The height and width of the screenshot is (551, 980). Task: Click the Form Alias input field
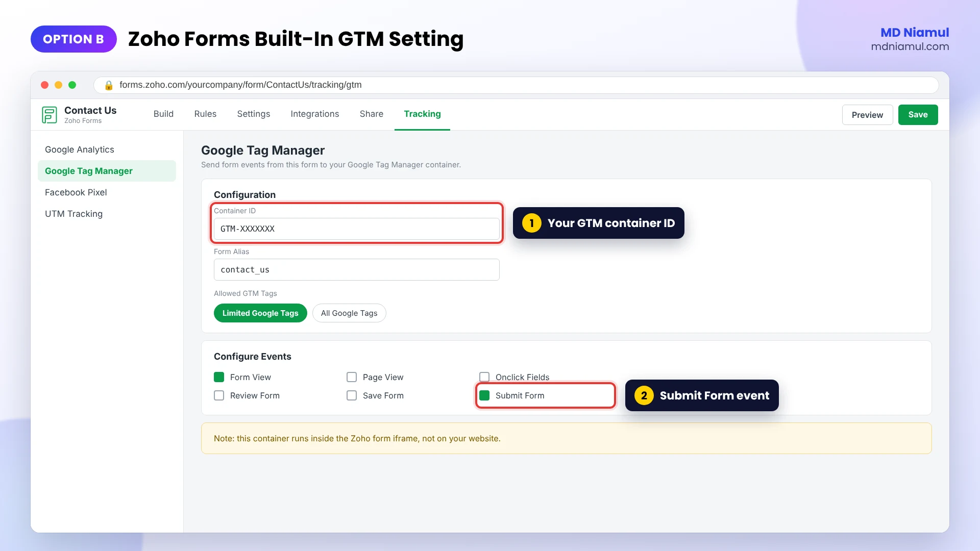[356, 270]
